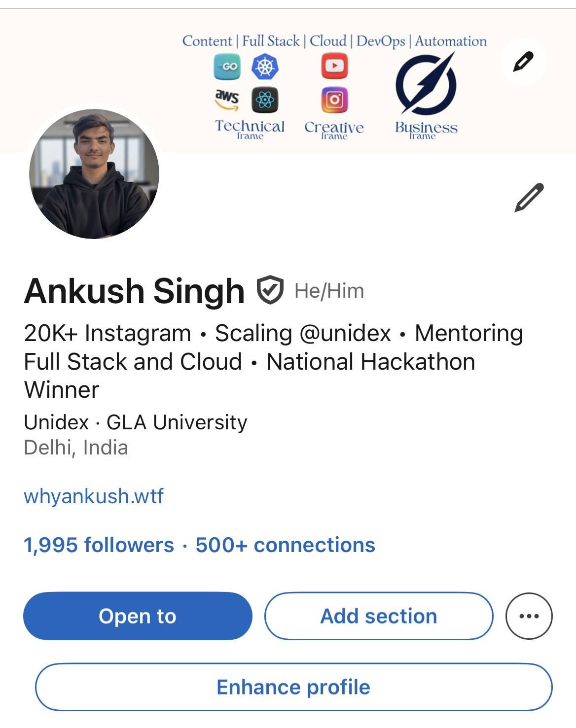Click the outlined pencil to edit the intro
The height and width of the screenshot is (728, 576).
[529, 198]
